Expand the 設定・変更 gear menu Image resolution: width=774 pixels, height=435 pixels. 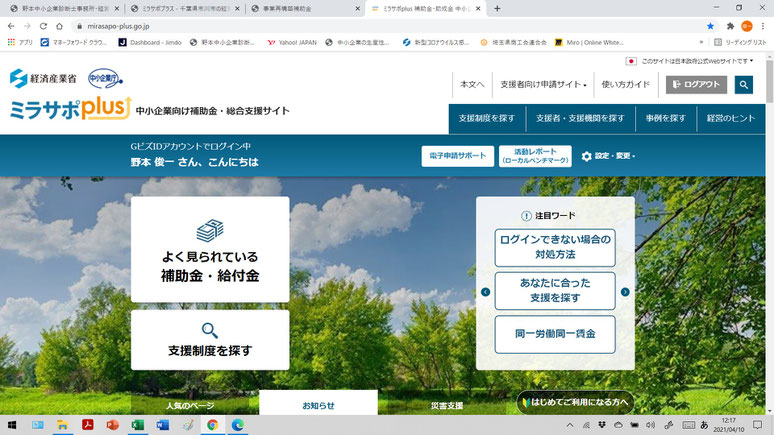point(608,156)
